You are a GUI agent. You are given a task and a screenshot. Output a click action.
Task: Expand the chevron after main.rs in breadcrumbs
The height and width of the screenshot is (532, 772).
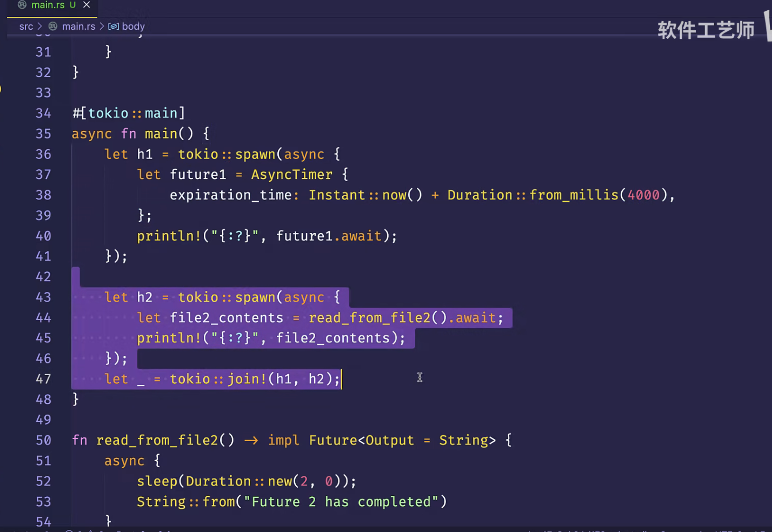click(x=102, y=26)
